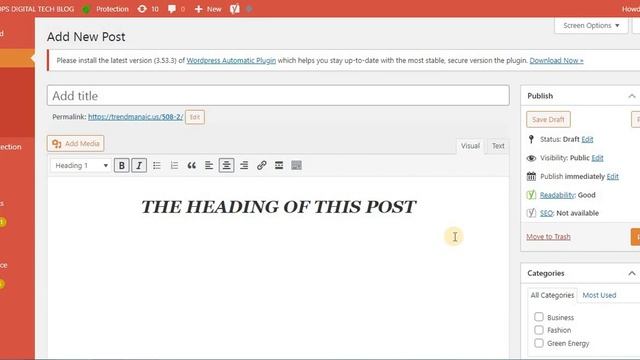This screenshot has height=360, width=640.
Task: Click the Add Media button
Action: [76, 143]
